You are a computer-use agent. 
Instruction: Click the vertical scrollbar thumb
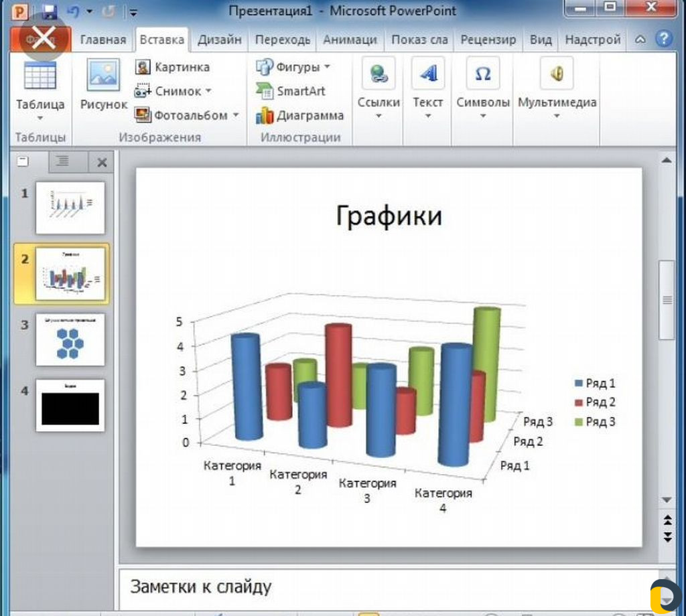click(667, 300)
